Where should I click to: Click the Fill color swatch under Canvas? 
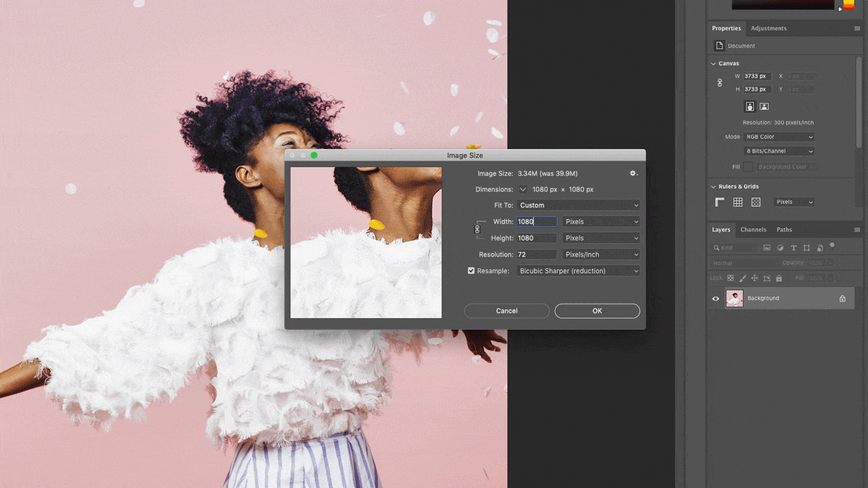747,166
